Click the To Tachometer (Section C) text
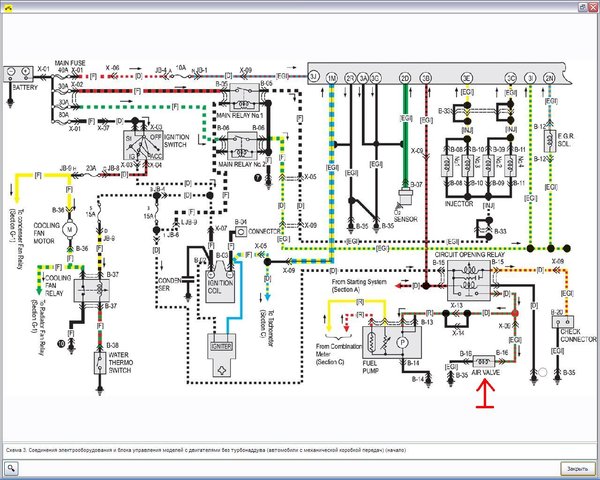Screen dimensions: 600x480 pyautogui.click(x=266, y=328)
